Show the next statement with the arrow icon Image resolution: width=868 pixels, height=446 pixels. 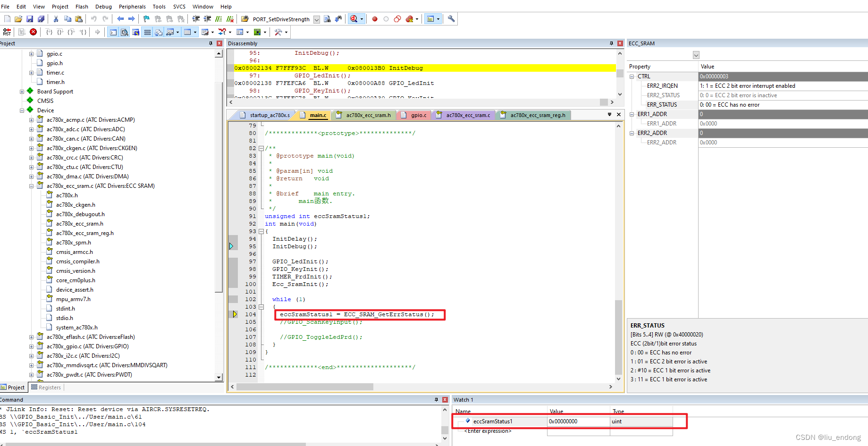[x=98, y=32]
